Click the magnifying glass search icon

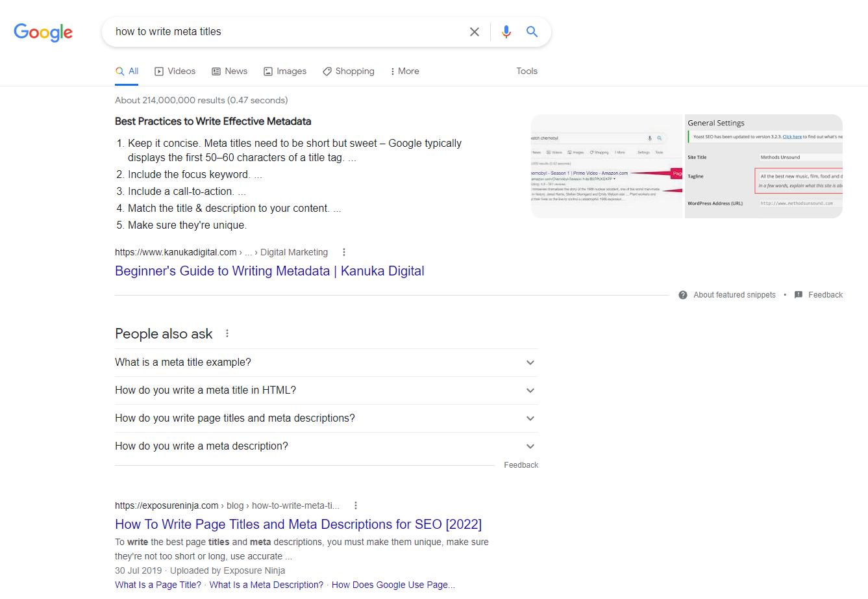point(532,31)
